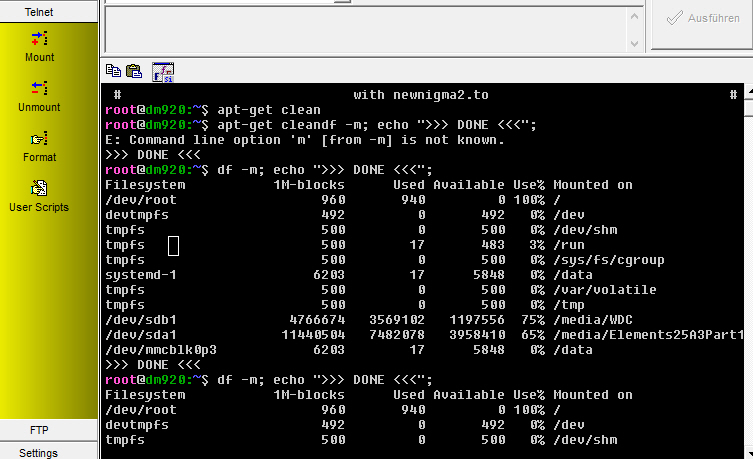Click inside the command input box
753x459 pixels.
[x=366, y=29]
